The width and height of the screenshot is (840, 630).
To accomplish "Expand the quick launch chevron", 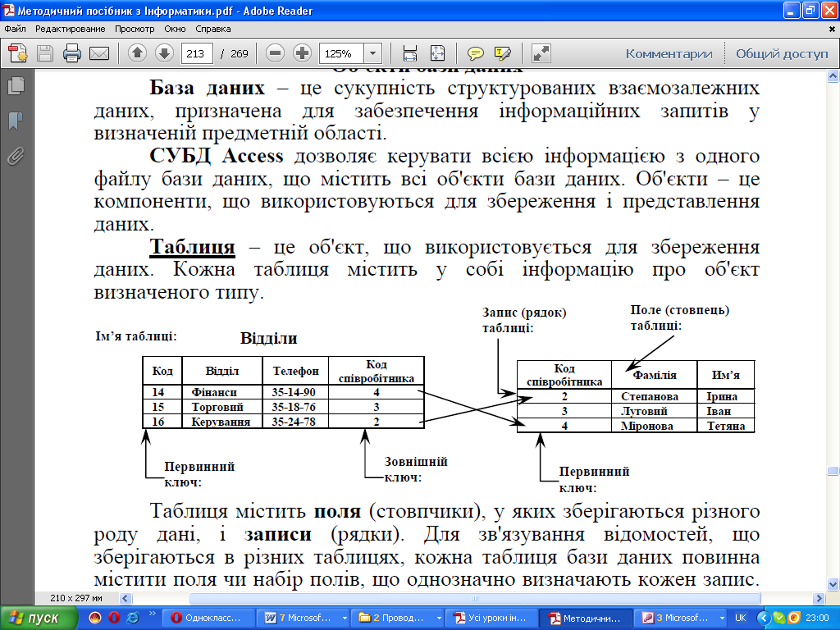I will click(152, 614).
